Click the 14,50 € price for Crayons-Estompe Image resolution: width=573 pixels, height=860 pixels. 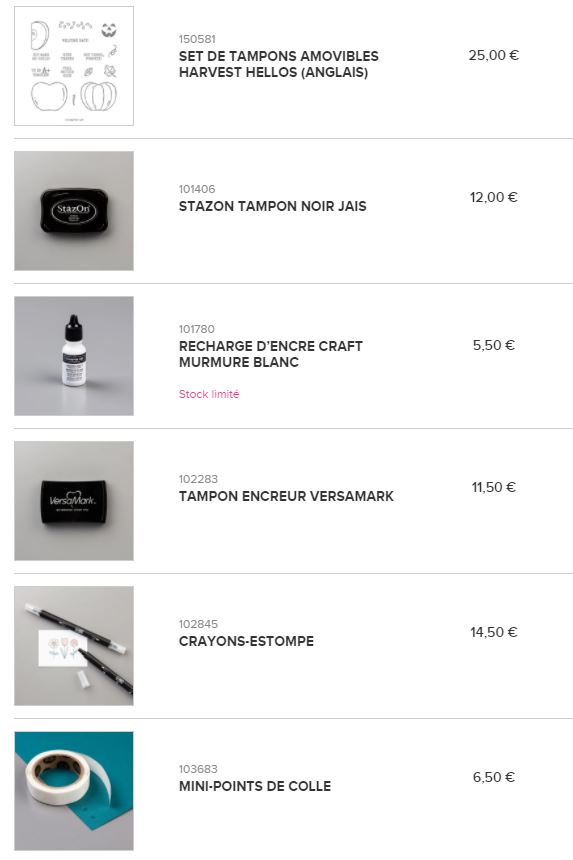click(493, 632)
